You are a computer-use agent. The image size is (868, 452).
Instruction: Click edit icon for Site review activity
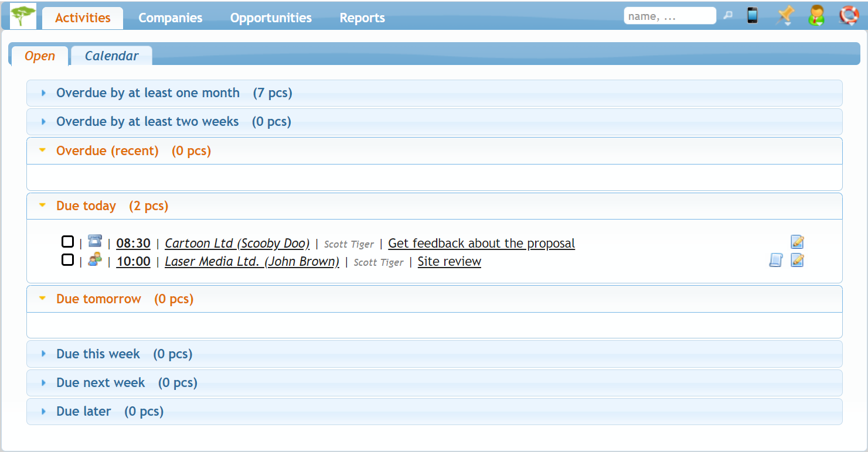(x=797, y=260)
